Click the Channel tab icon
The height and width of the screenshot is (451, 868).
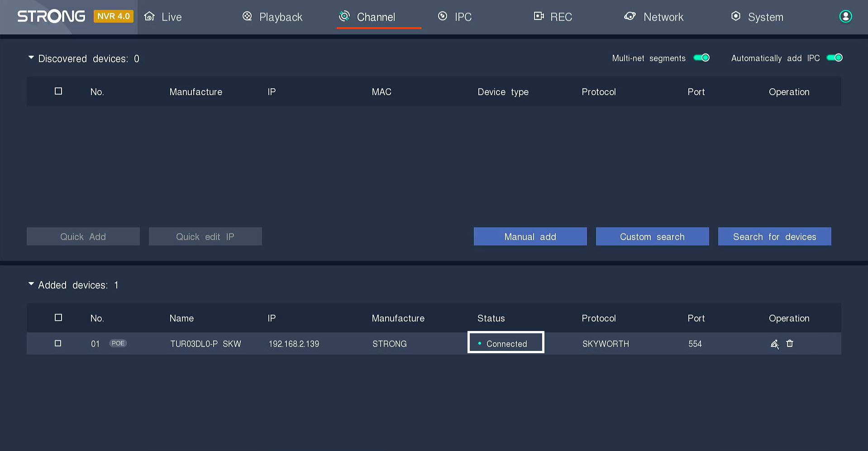[344, 16]
